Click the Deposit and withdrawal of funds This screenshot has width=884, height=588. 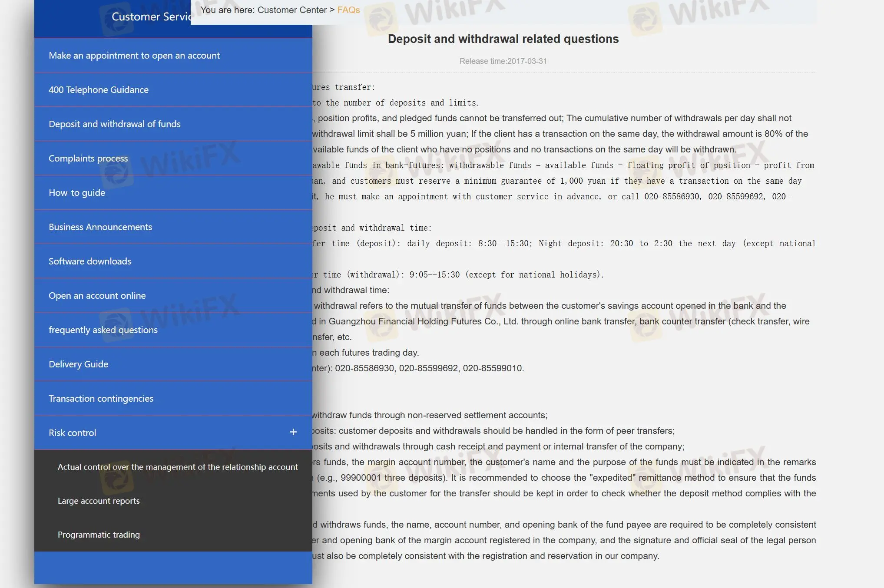coord(114,123)
